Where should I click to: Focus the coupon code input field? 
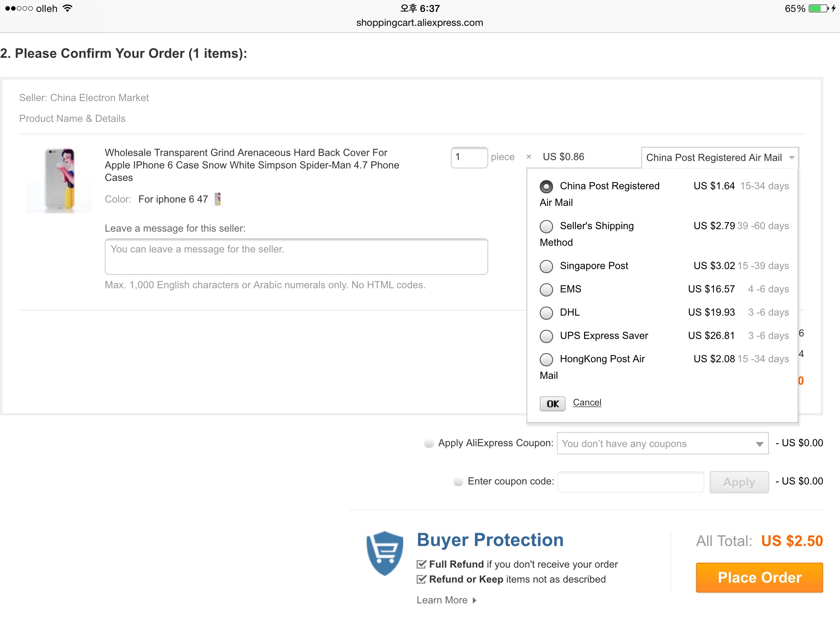pyautogui.click(x=631, y=482)
